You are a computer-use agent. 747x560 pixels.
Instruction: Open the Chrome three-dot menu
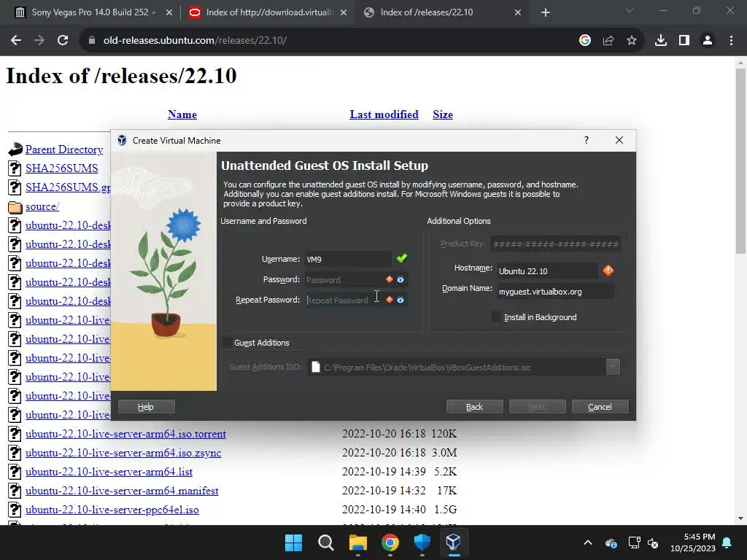point(731,41)
